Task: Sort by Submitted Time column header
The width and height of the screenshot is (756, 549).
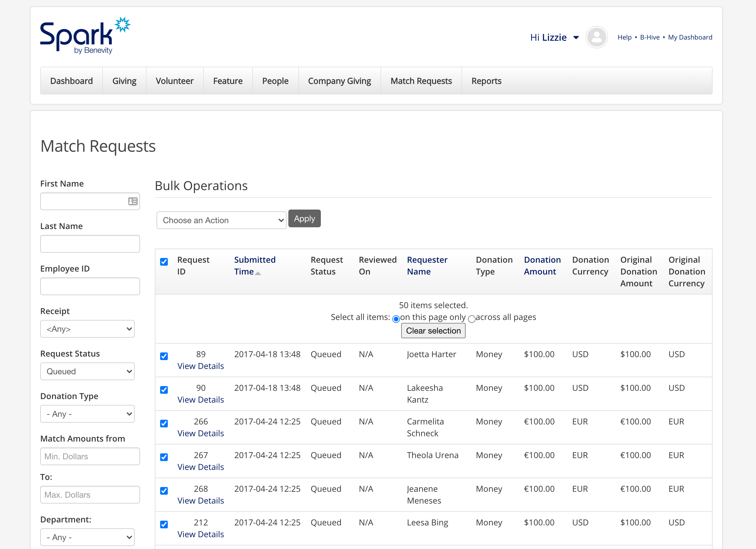Action: 255,266
